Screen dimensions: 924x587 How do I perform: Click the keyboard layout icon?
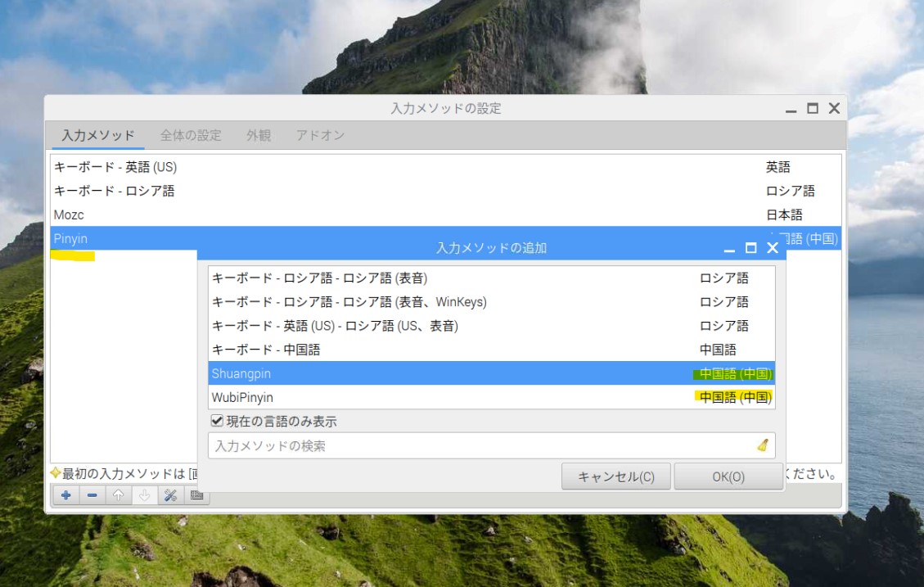pyautogui.click(x=196, y=495)
